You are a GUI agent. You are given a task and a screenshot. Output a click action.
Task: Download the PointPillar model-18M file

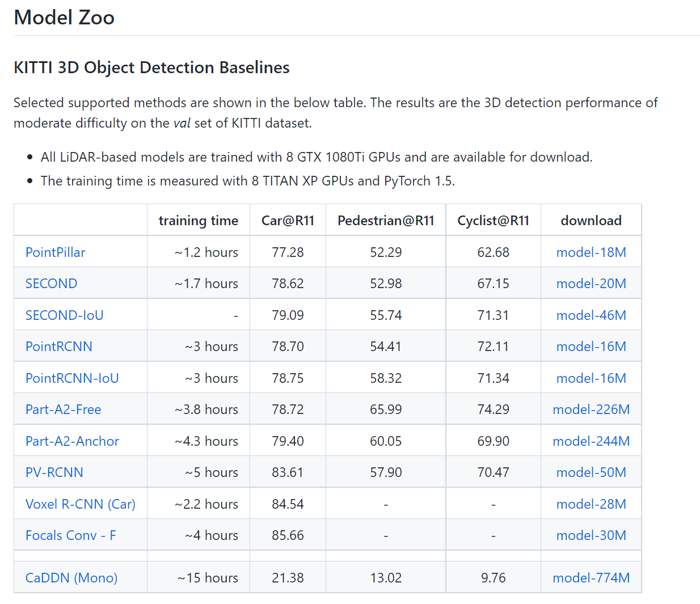click(x=591, y=252)
